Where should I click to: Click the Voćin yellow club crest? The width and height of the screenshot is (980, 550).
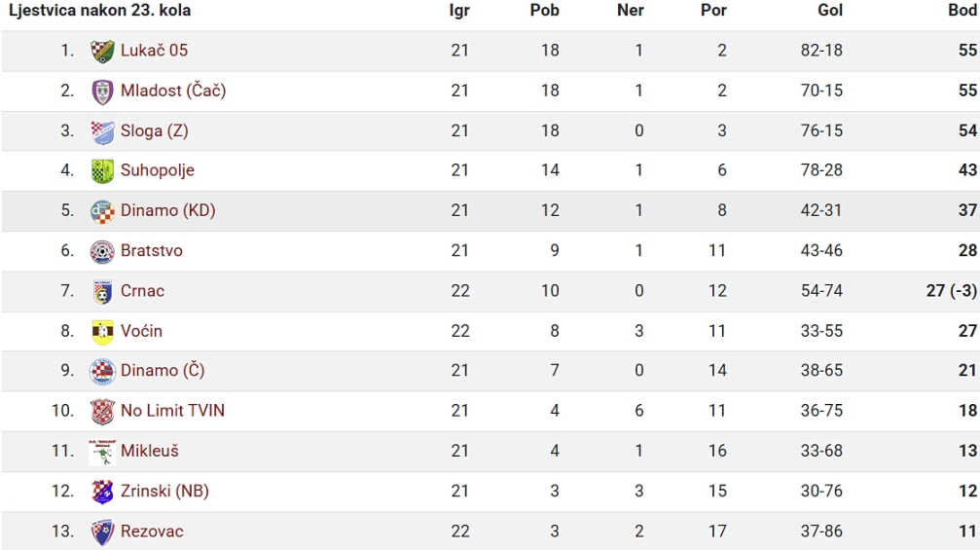102,331
